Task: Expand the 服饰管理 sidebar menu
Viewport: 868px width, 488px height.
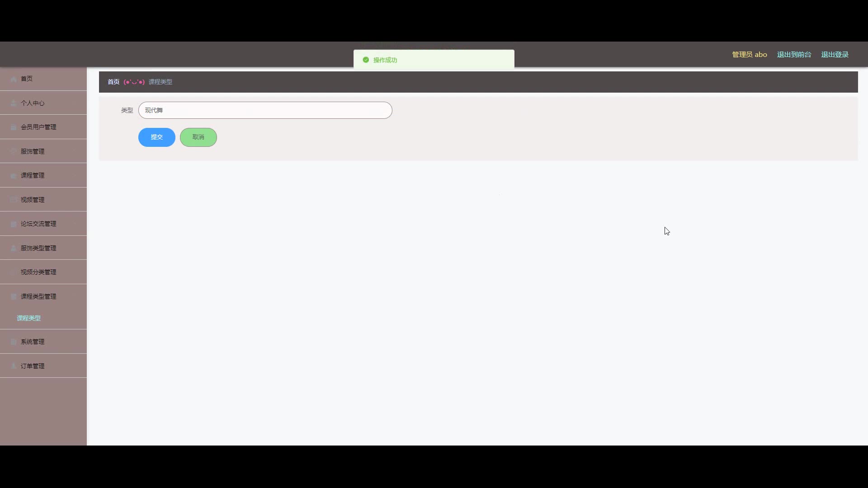Action: 43,151
